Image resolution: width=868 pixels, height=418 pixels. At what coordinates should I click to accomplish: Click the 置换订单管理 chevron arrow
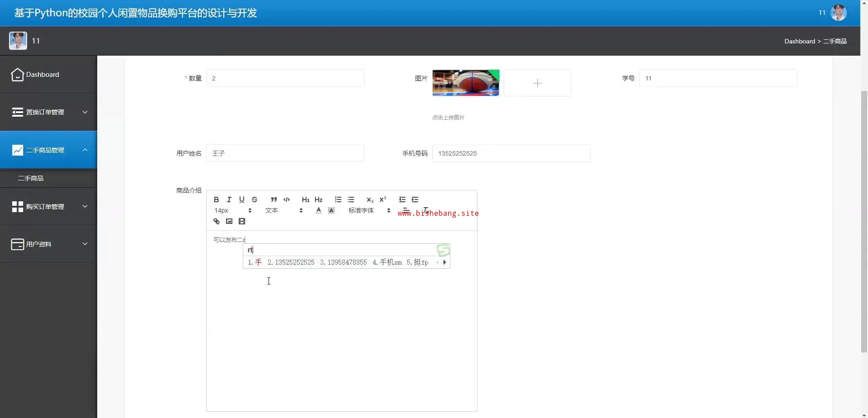coord(85,112)
